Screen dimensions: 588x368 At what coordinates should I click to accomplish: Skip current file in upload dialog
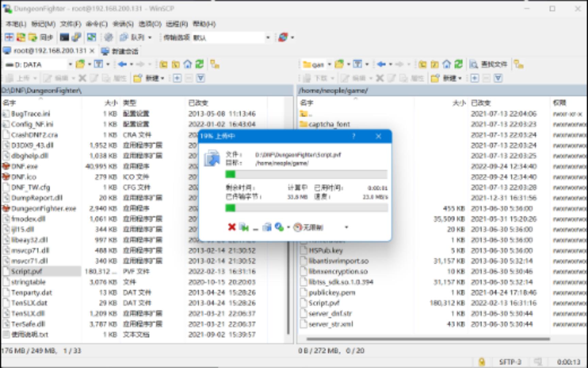[x=244, y=227]
